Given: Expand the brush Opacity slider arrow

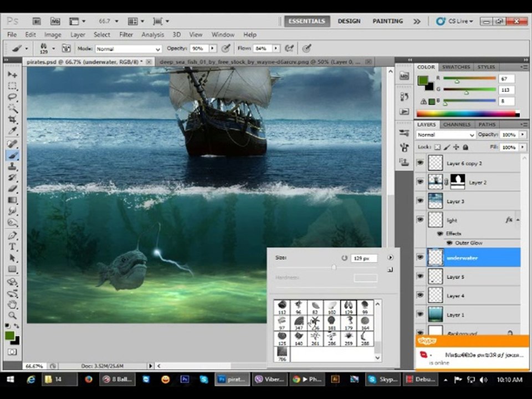Looking at the screenshot, I should click(x=213, y=49).
